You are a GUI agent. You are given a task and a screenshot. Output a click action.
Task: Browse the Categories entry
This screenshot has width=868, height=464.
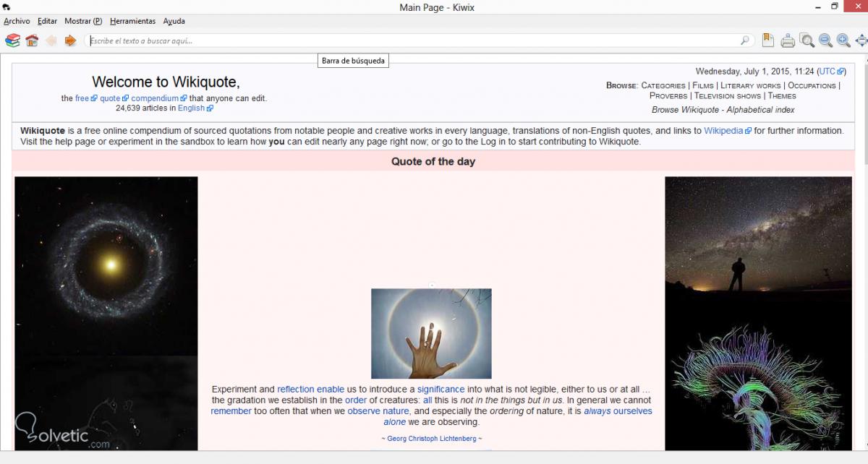pyautogui.click(x=663, y=85)
